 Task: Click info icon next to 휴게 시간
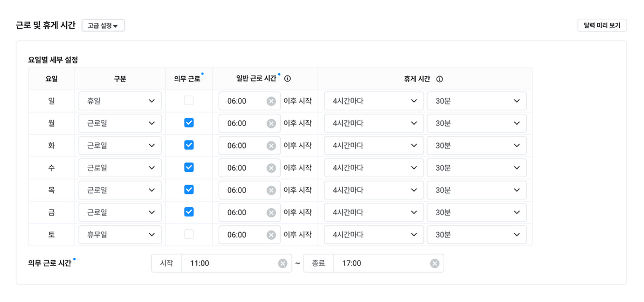point(439,79)
